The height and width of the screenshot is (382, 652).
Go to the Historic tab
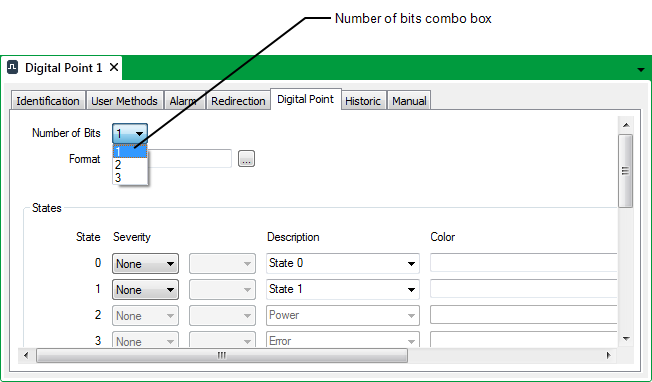[363, 101]
